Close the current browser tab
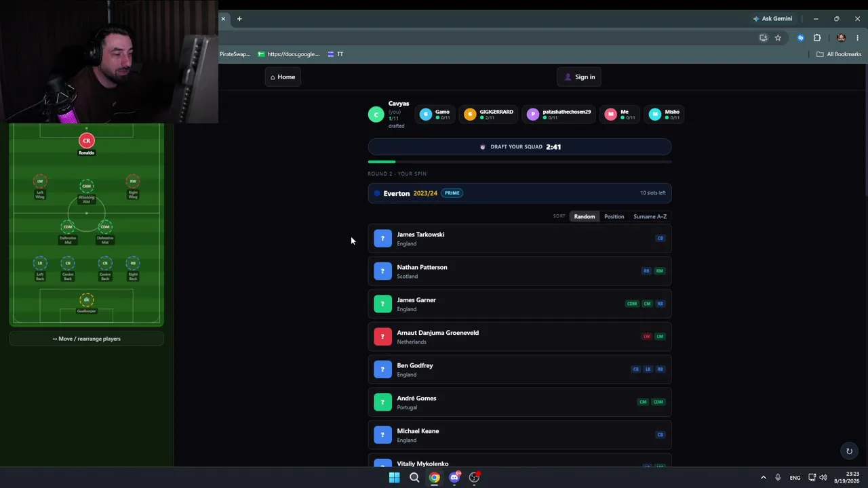The image size is (868, 488). pyautogui.click(x=223, y=19)
